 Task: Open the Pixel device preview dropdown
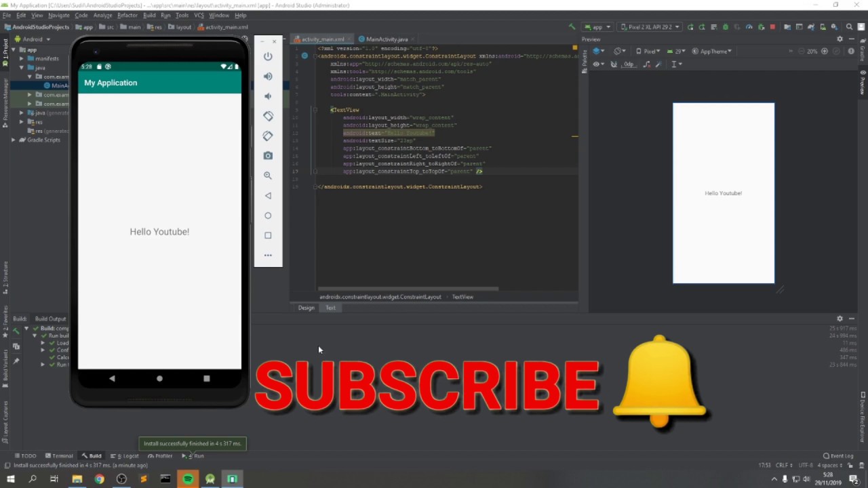point(649,52)
